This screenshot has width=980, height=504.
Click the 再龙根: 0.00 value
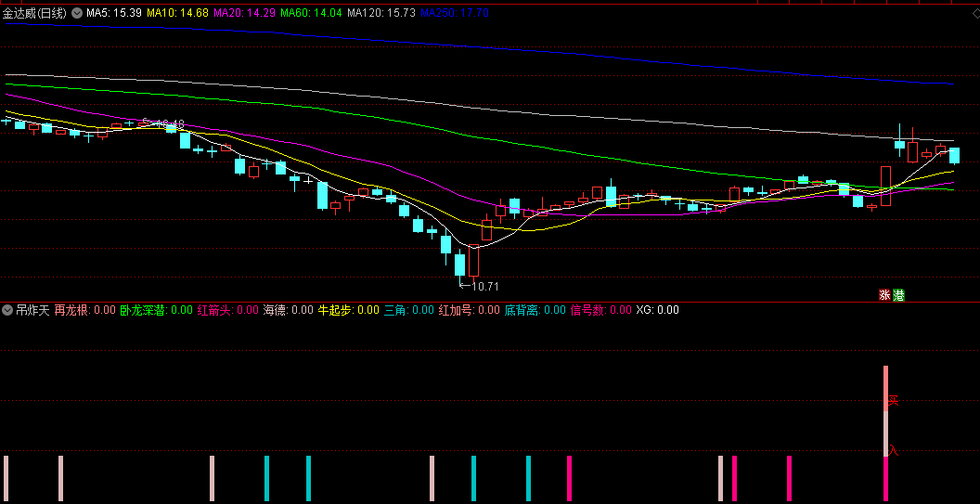[x=85, y=309]
